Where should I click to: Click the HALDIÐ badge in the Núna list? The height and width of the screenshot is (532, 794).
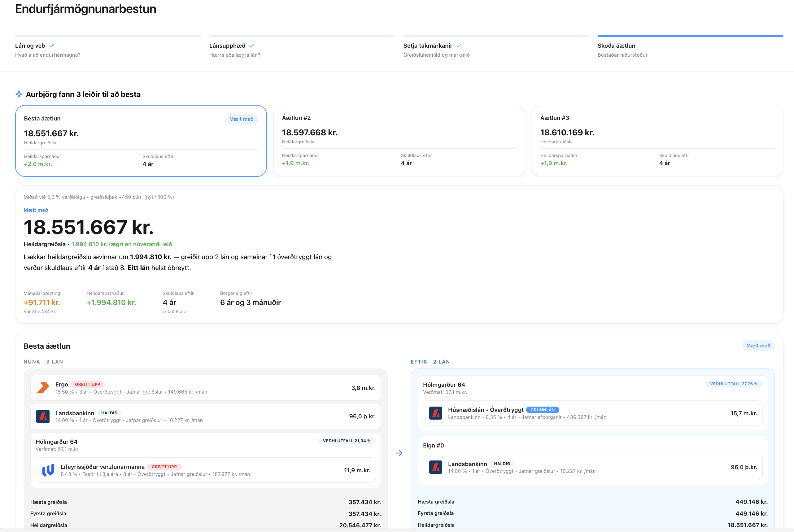click(x=109, y=413)
